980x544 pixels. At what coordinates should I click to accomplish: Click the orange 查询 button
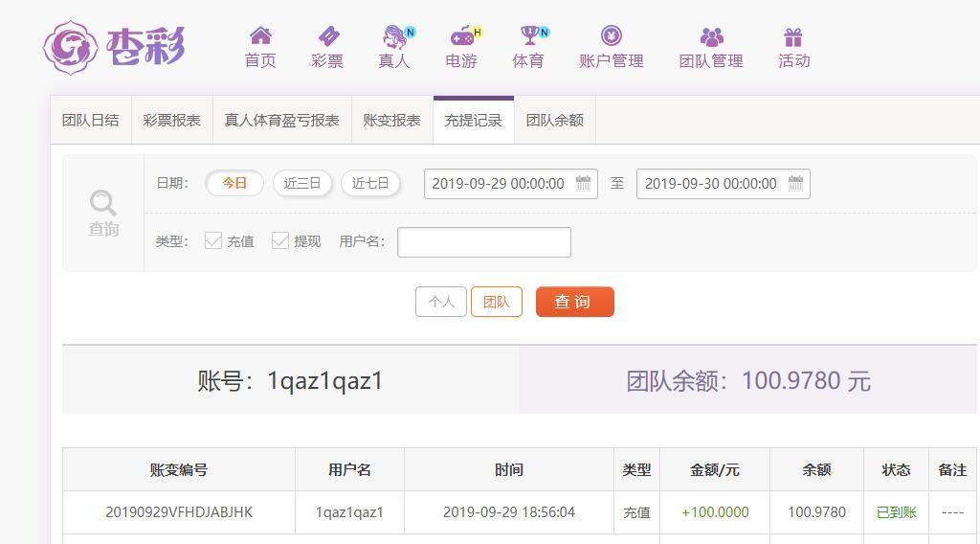point(575,302)
